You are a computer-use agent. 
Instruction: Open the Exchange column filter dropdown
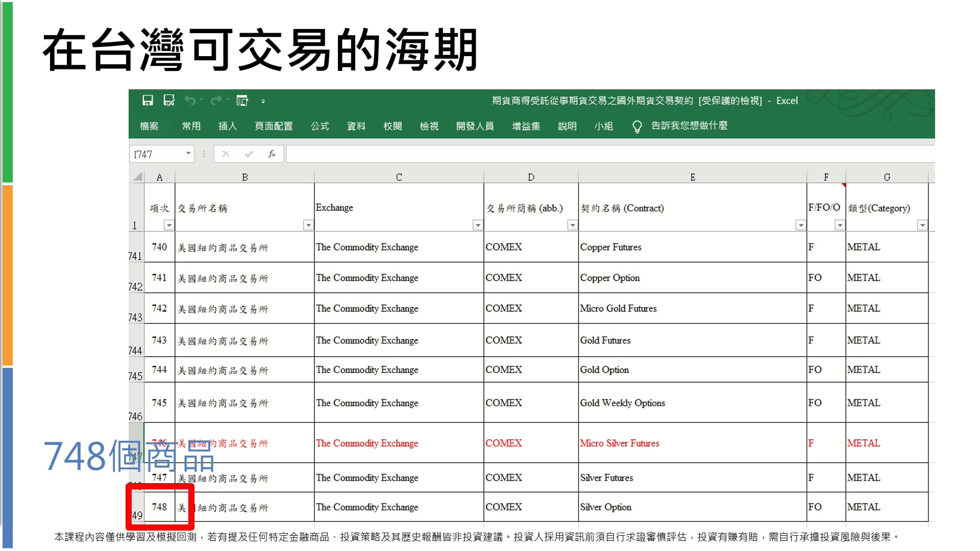pos(478,225)
